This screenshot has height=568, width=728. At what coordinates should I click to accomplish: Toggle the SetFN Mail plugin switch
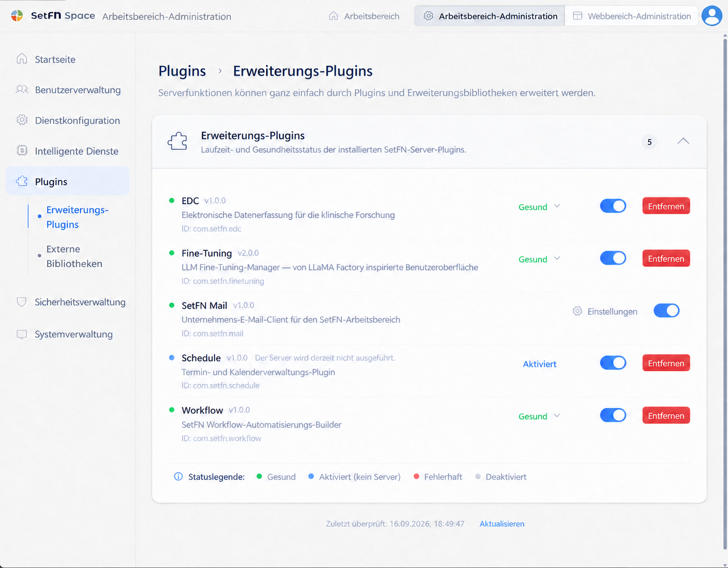coord(666,311)
